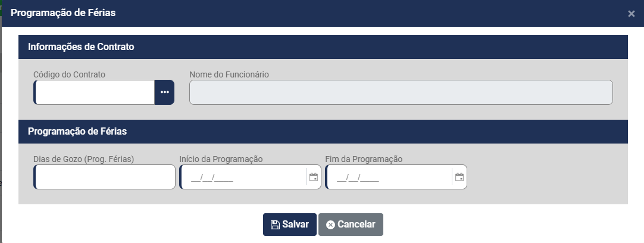
Task: Click the dialog title Programação de Férias
Action: (63, 13)
